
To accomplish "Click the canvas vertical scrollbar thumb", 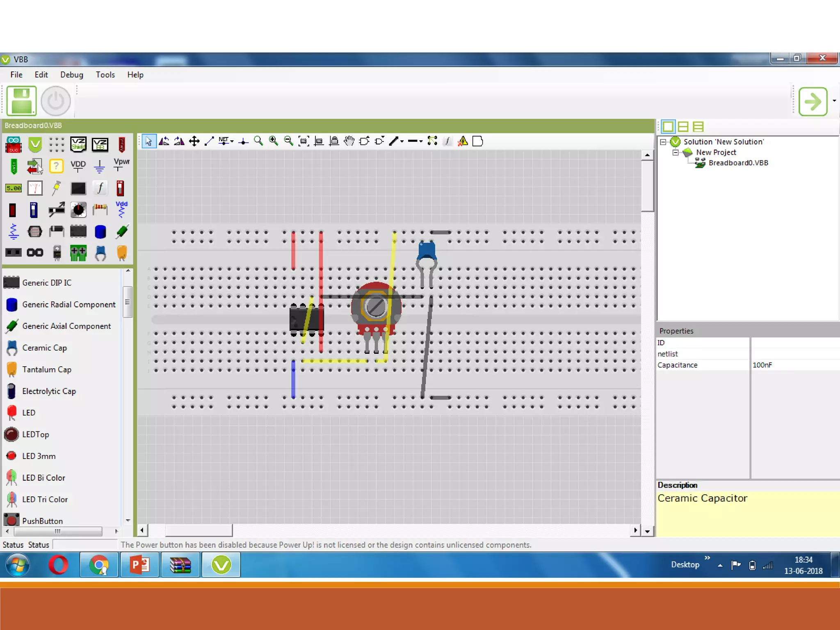I will [647, 185].
